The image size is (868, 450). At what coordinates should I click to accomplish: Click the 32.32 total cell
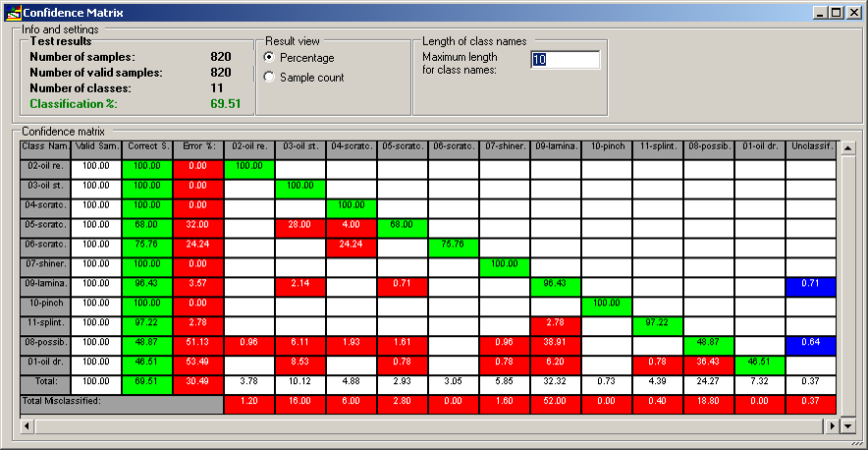pos(555,385)
